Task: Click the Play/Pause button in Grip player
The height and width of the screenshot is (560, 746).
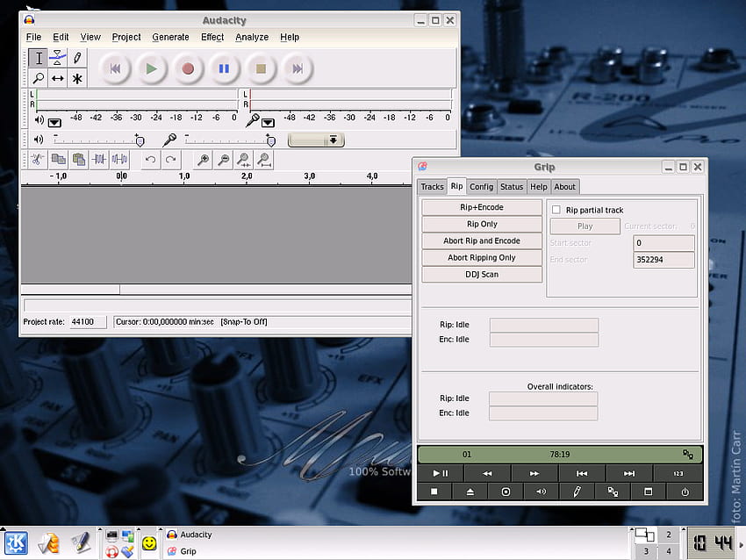Action: 441,473
